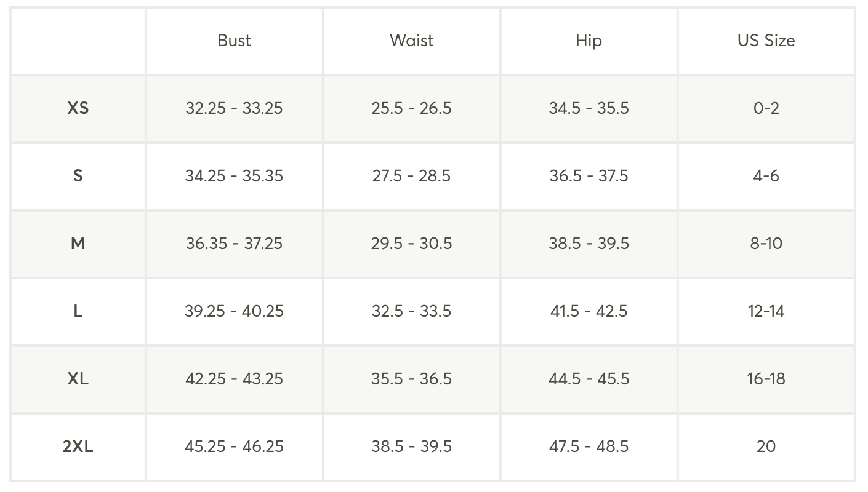This screenshot has height=492, width=868.
Task: Click the XL bust value 42.25 - 43.25
Action: click(234, 379)
